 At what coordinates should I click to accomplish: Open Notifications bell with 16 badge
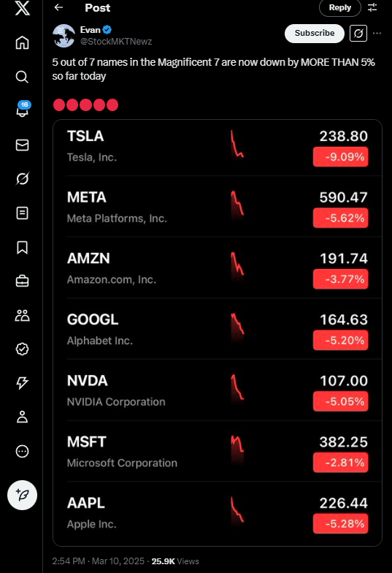[x=23, y=110]
